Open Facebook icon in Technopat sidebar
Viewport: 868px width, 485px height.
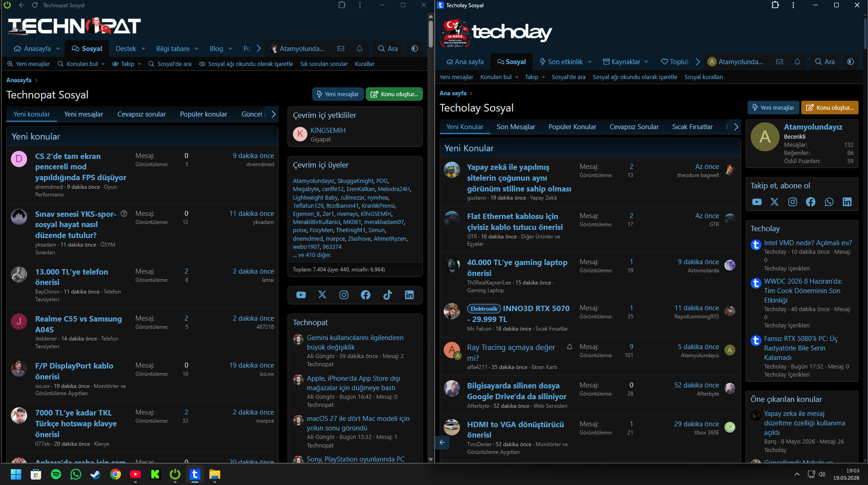(x=366, y=295)
